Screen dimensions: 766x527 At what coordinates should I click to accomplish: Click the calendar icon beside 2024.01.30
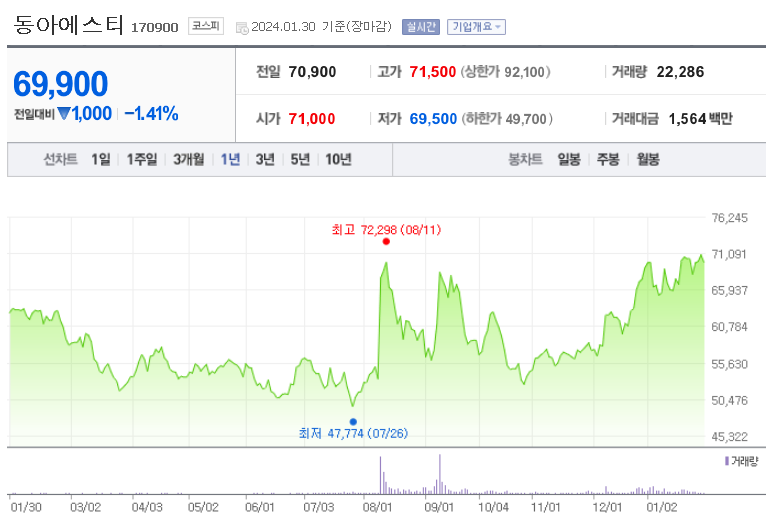(242, 28)
